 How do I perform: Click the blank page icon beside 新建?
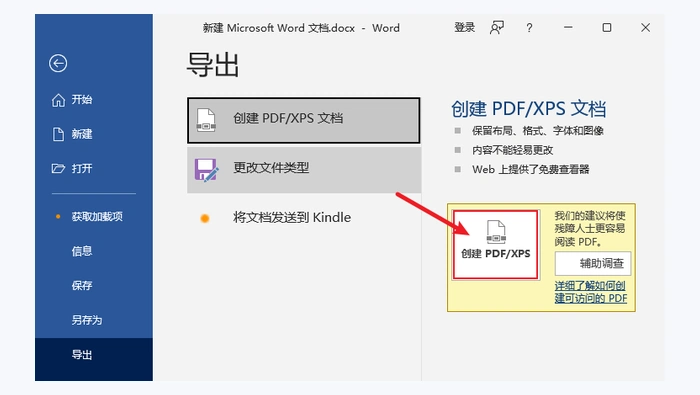pos(58,134)
